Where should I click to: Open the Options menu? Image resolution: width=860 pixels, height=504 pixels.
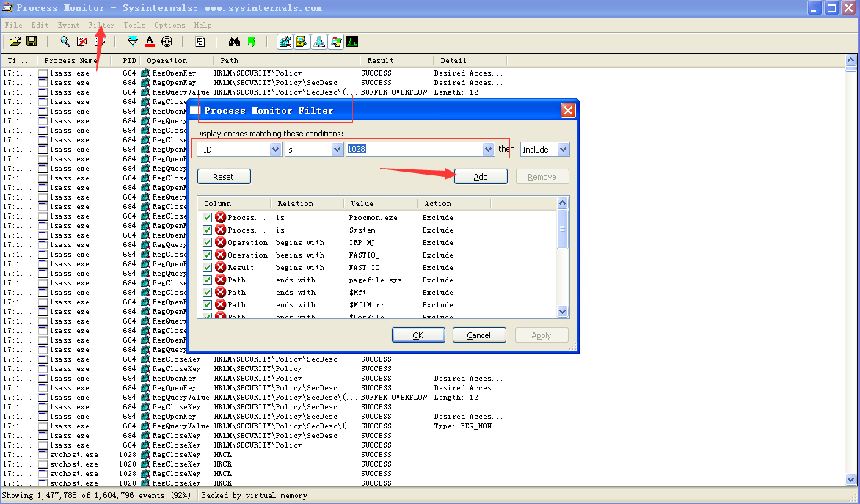[x=170, y=25]
